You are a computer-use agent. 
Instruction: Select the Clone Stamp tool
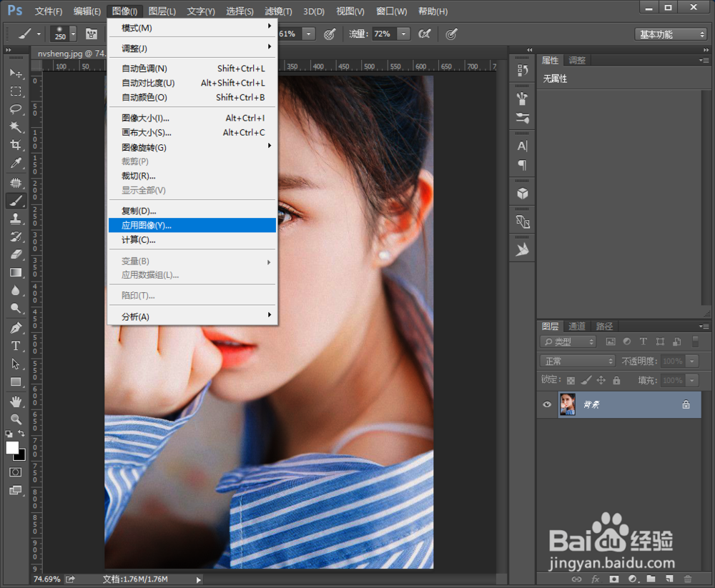(16, 219)
